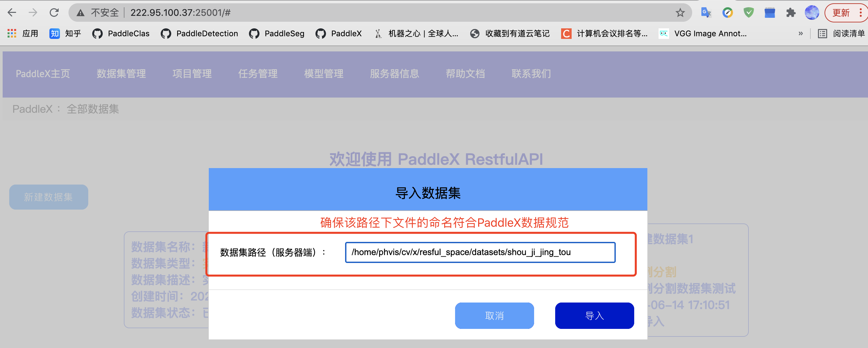The height and width of the screenshot is (348, 868).
Task: Click the red update button in Chrome
Action: click(841, 13)
